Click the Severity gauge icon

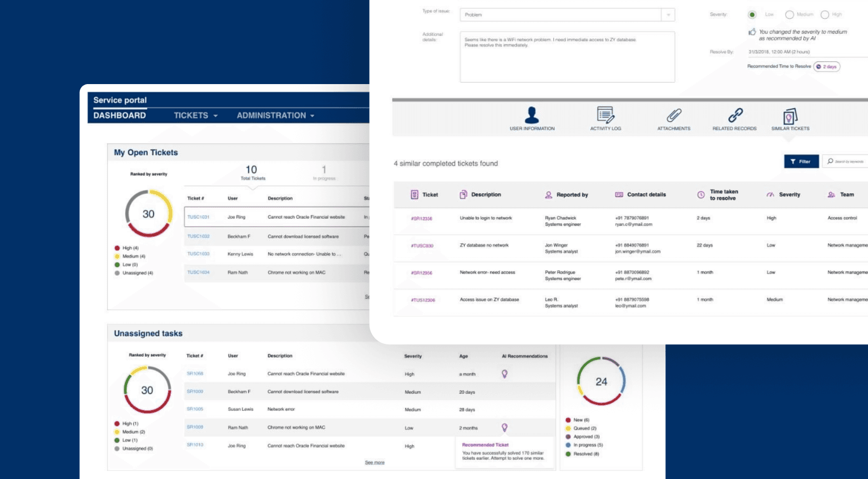pos(770,195)
